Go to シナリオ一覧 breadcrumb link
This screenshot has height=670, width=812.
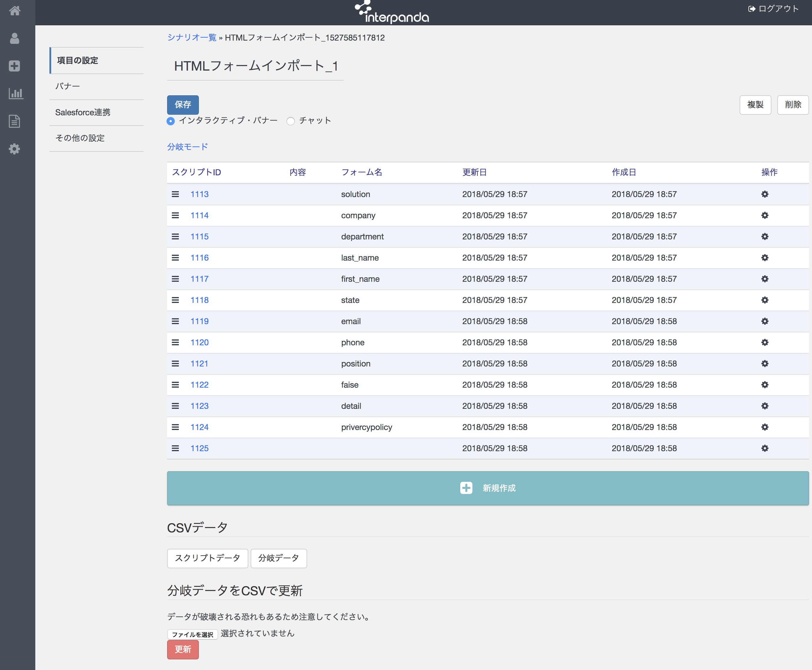coord(192,37)
